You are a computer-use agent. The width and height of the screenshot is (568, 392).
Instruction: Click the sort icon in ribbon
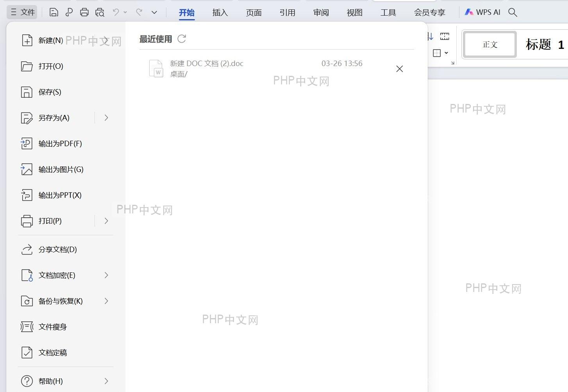(x=430, y=37)
